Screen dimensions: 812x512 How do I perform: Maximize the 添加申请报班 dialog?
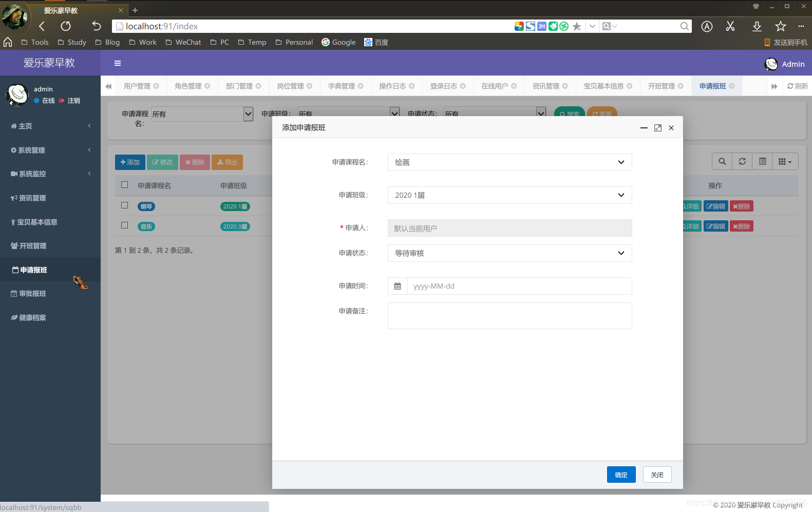tap(658, 128)
